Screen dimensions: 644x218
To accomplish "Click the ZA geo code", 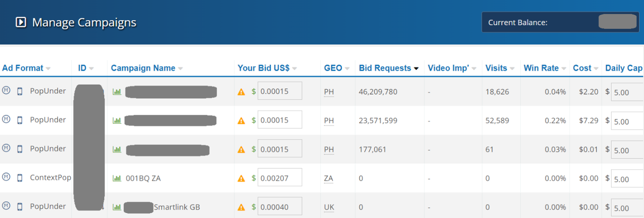I will click(329, 178).
